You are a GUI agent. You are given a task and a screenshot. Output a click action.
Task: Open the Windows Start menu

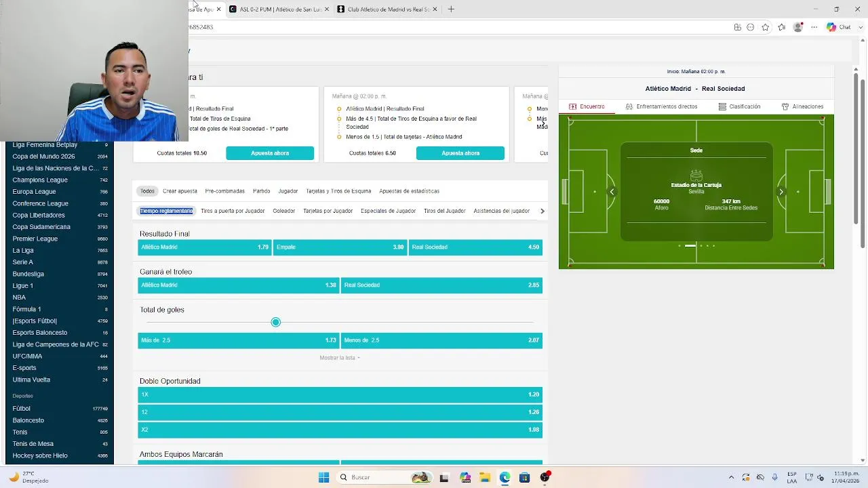pos(323,477)
